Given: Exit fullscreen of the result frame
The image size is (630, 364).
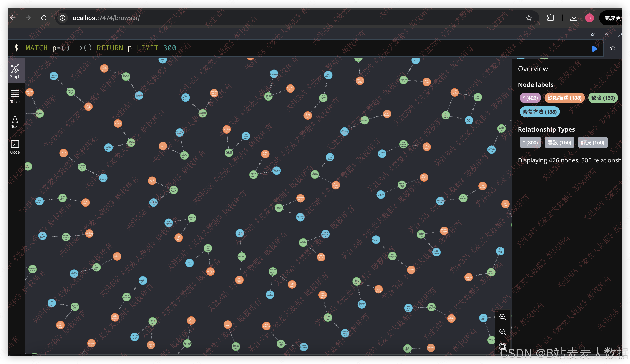Looking at the screenshot, I should pos(620,35).
